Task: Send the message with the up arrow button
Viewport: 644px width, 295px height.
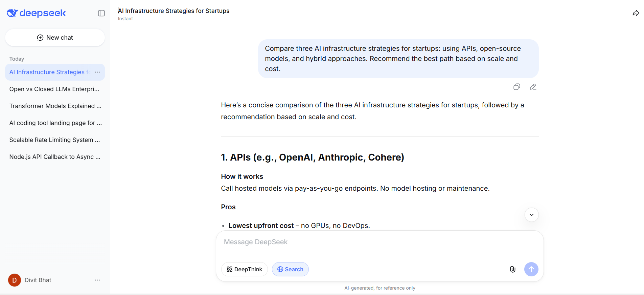Action: point(531,269)
